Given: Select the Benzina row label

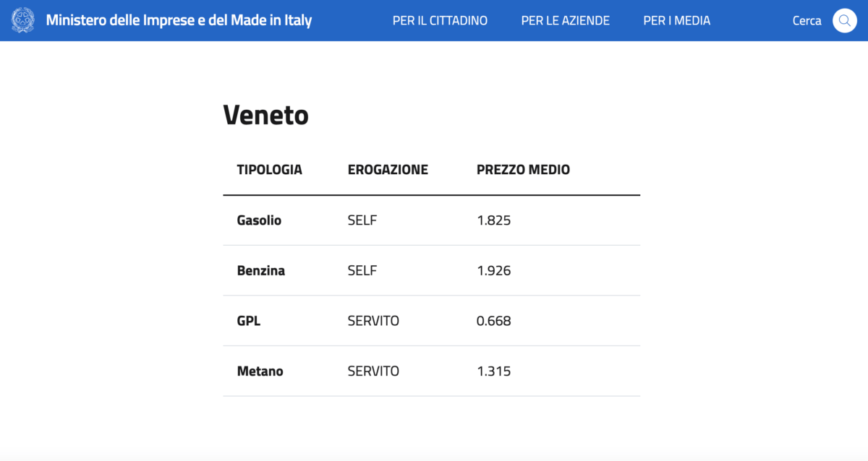Looking at the screenshot, I should point(260,271).
